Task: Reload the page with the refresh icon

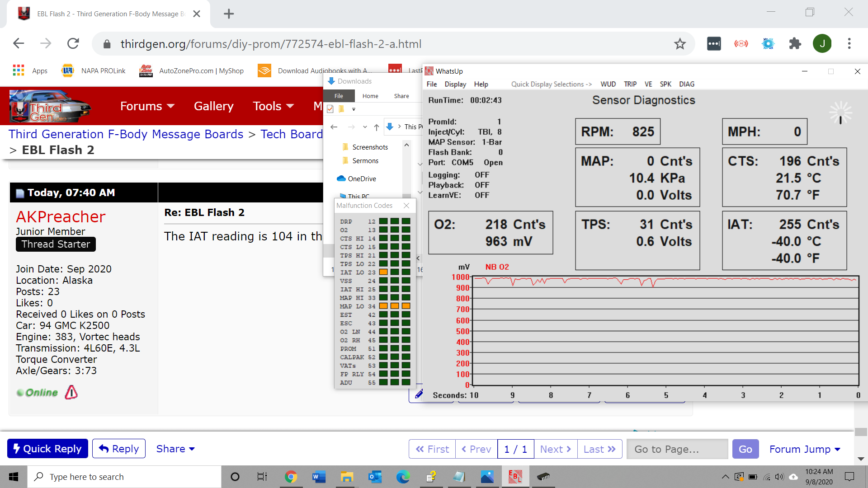Action: pyautogui.click(x=73, y=44)
